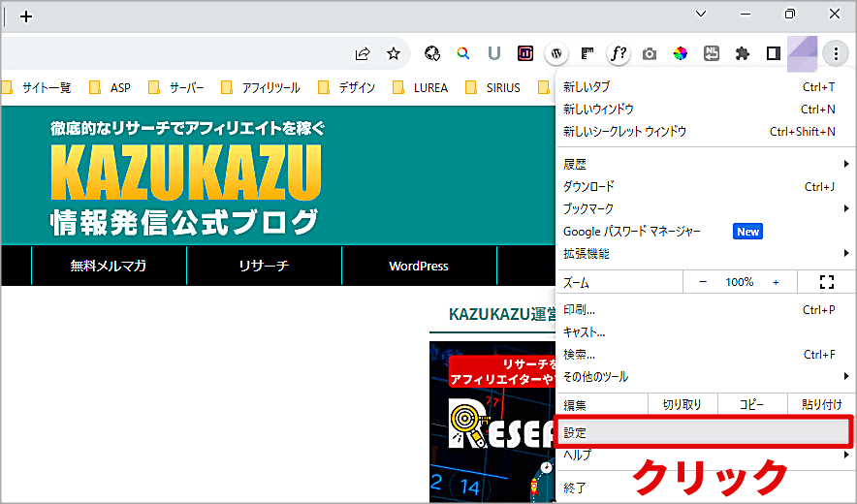Toggle the browser side panel icon
The height and width of the screenshot is (504, 857).
coord(773,53)
